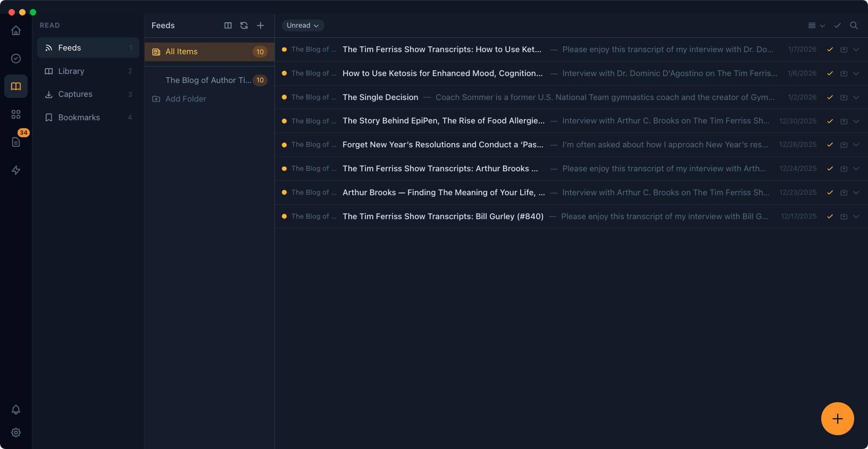The image size is (868, 449).
Task: Mark 'The Story Behind EpiPen' as read
Action: 830,121
